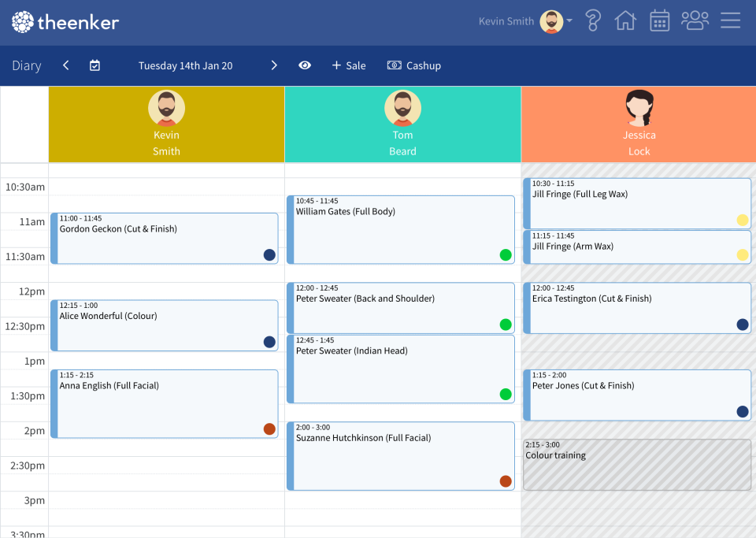The height and width of the screenshot is (538, 756).
Task: Click the + Sale button
Action: point(349,65)
